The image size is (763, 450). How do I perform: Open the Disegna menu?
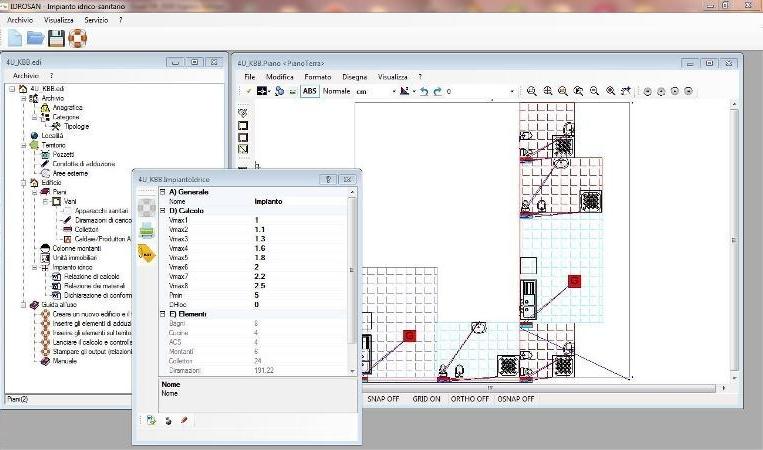pyautogui.click(x=354, y=76)
